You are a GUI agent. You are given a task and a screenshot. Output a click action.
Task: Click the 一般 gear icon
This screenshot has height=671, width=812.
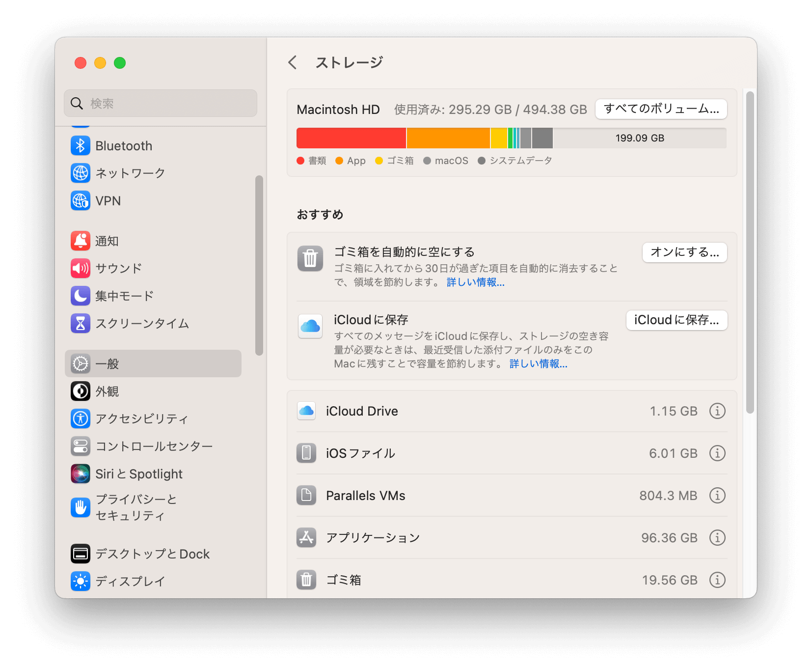click(x=81, y=363)
